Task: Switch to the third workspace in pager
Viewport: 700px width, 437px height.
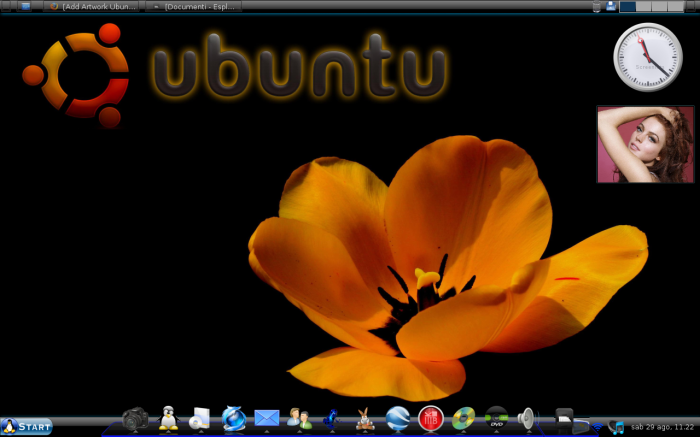Action: [659, 6]
